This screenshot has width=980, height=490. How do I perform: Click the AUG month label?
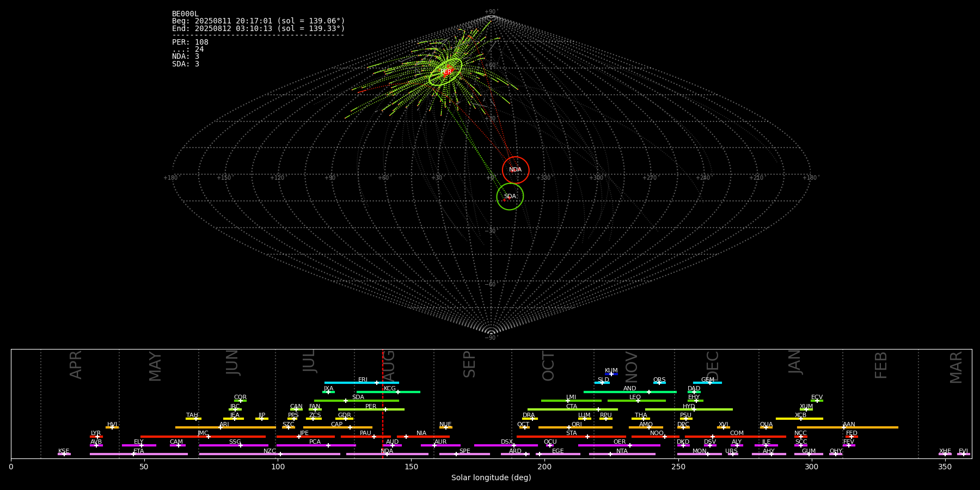pyautogui.click(x=389, y=366)
